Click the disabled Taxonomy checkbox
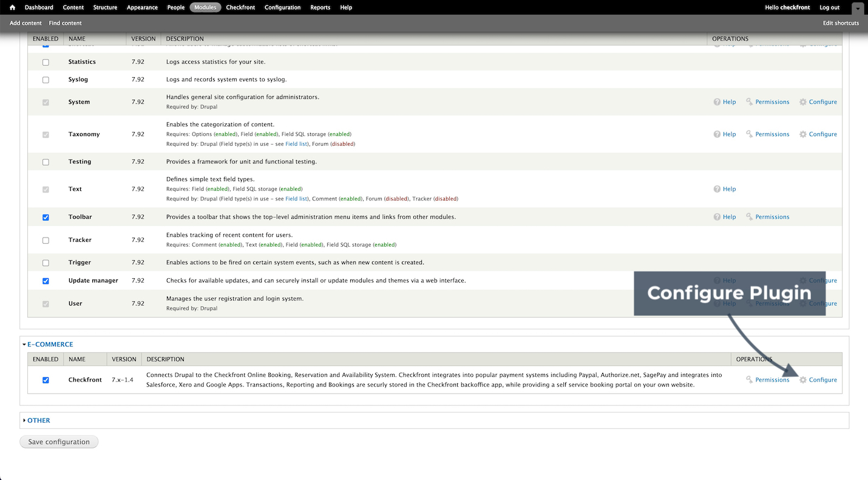This screenshot has width=868, height=480. pos(46,134)
